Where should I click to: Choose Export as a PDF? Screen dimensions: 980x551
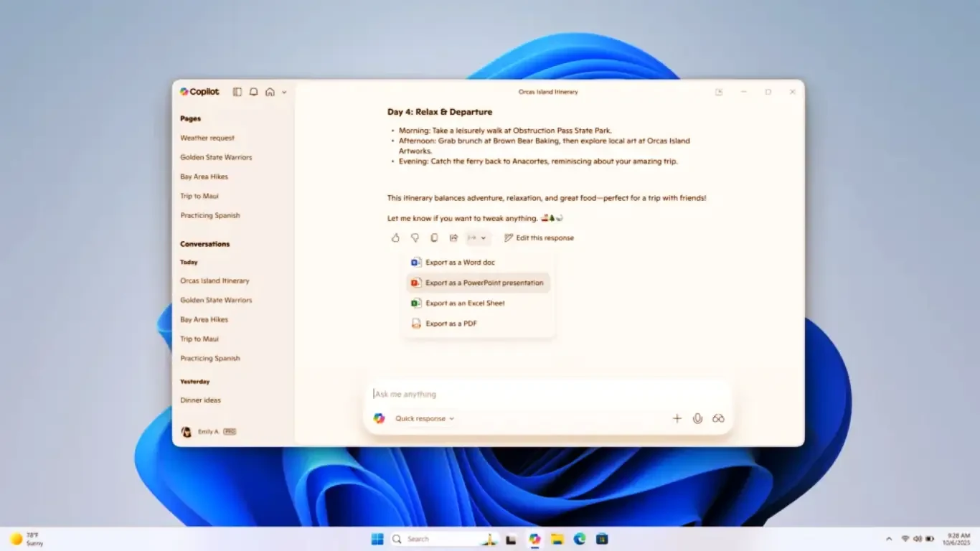(x=451, y=324)
